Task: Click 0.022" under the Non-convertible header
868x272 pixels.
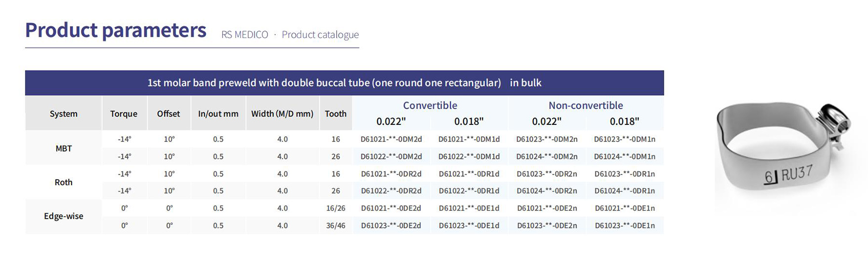Action: coord(547,121)
